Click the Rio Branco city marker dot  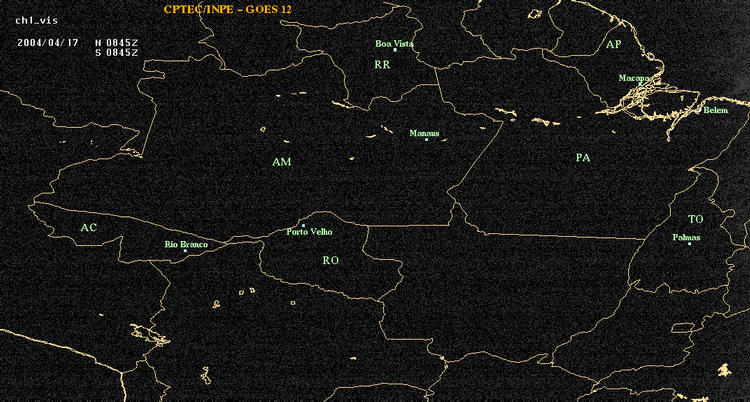[x=185, y=251]
